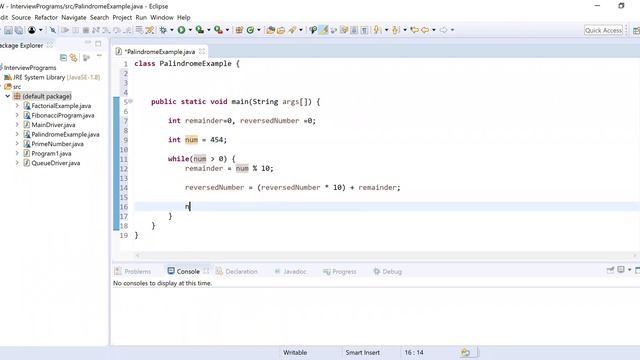
Task: Expand the QueueDriver.java tree node
Action: (17, 163)
